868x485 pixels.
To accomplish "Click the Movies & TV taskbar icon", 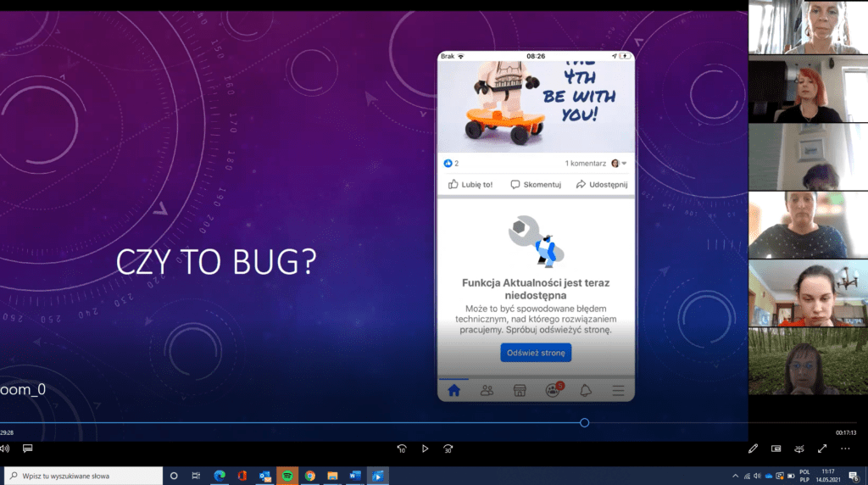I will coord(377,476).
